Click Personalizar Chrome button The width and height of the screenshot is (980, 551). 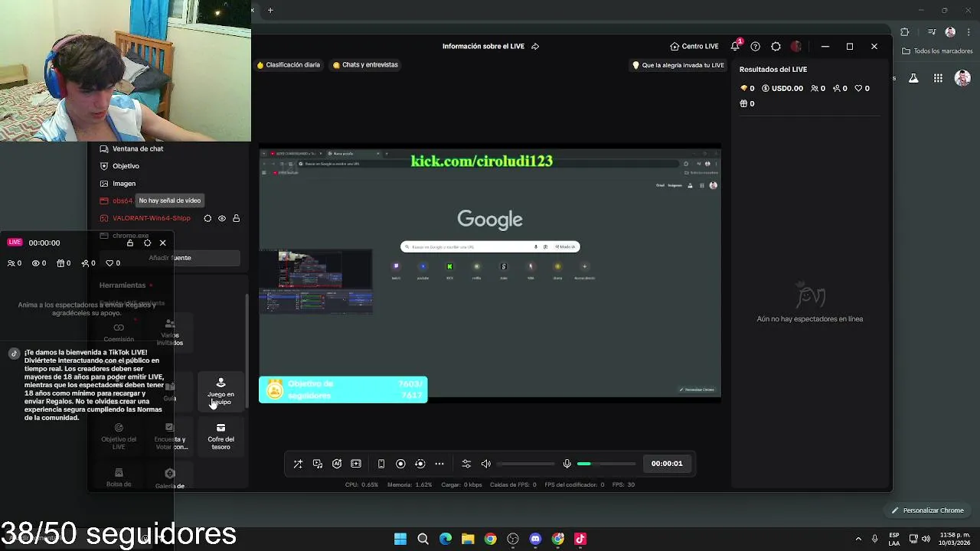(x=927, y=510)
